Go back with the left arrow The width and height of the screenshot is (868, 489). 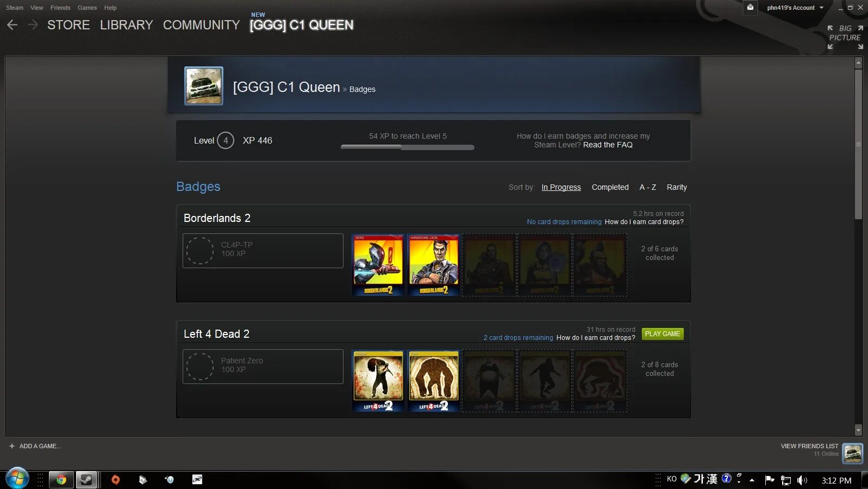pyautogui.click(x=12, y=25)
